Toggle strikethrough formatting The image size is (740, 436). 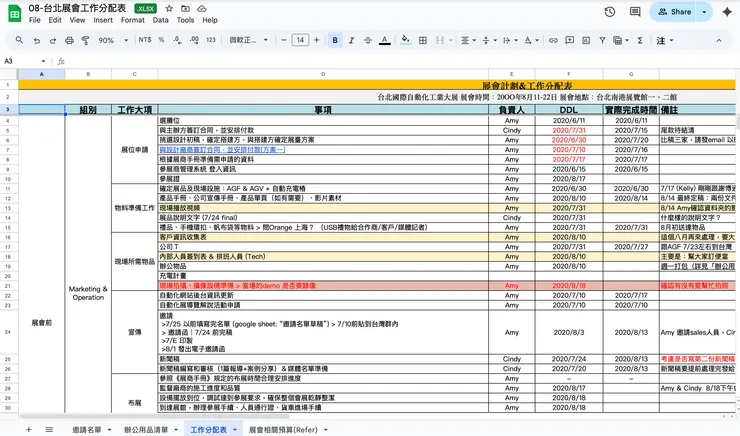[x=368, y=41]
